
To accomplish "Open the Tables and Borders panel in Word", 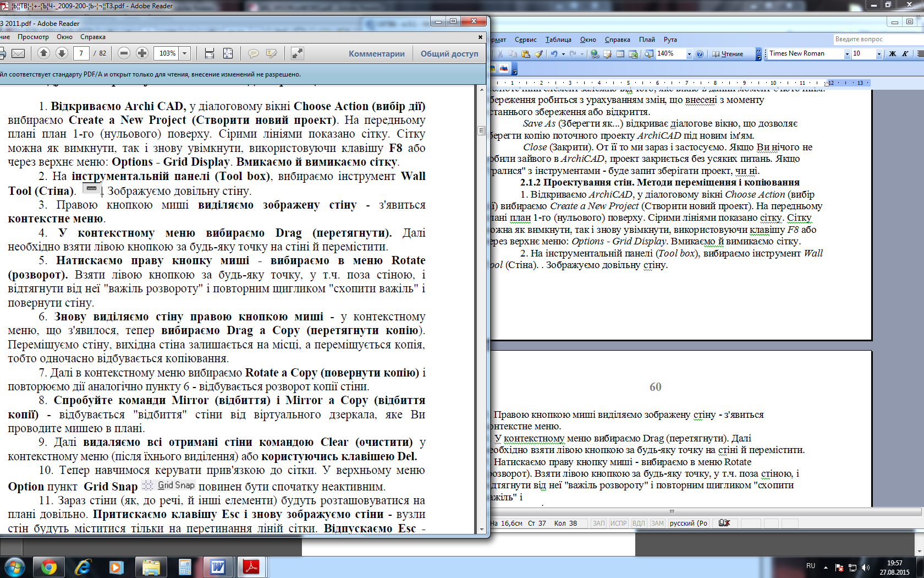I will click(x=608, y=54).
